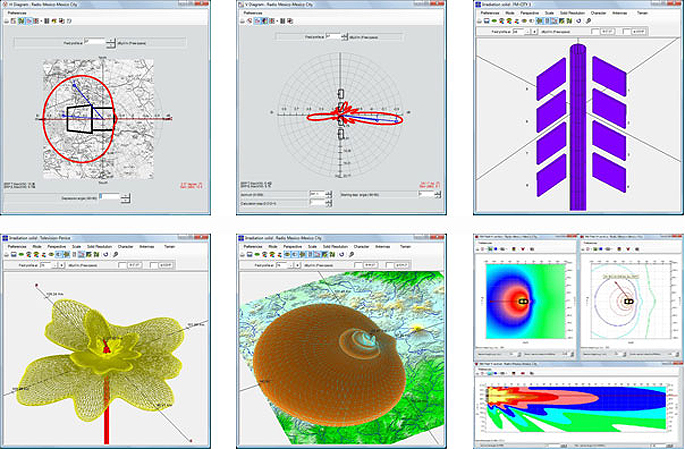Decrease Depression angle value in H Diagram
This screenshot has height=449, width=685.
[125, 200]
